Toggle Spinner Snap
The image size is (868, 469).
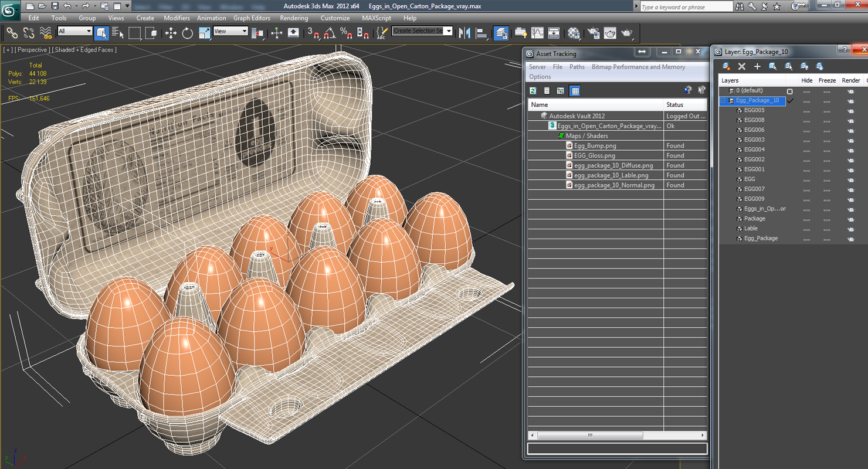[362, 33]
